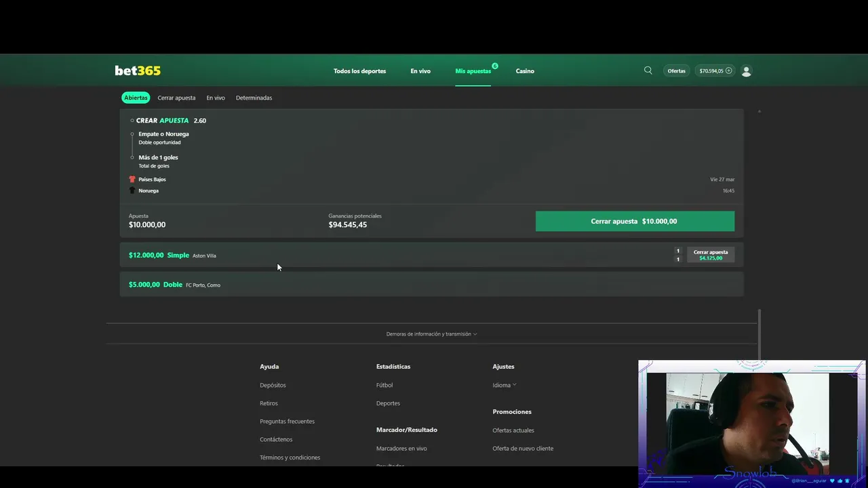Add funds via balance plus icon

pos(729,70)
